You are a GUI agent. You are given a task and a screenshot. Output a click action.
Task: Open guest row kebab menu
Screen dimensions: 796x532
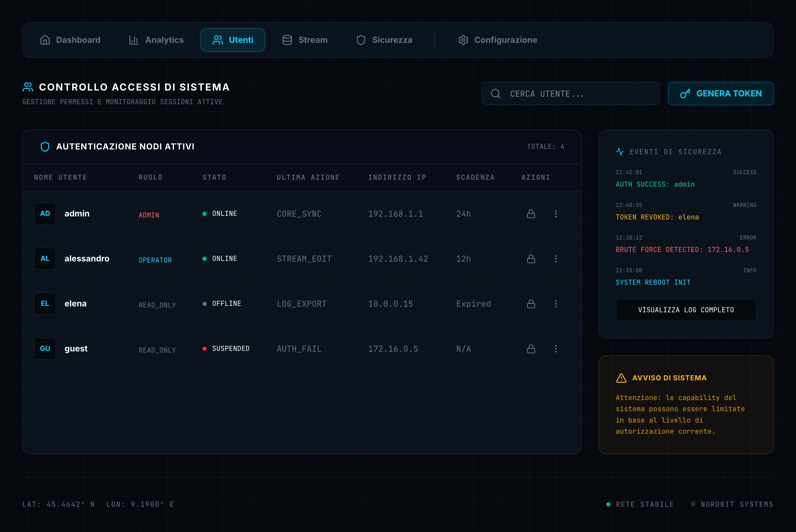click(x=556, y=349)
